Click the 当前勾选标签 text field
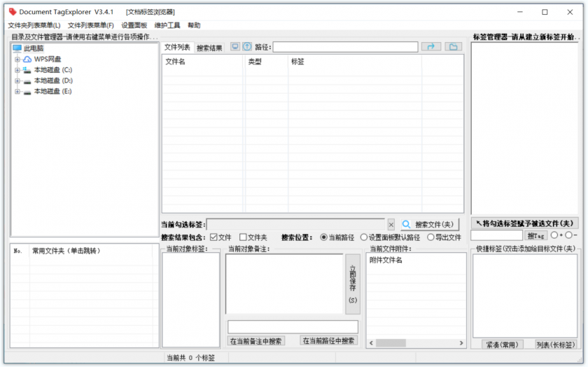 pos(296,224)
